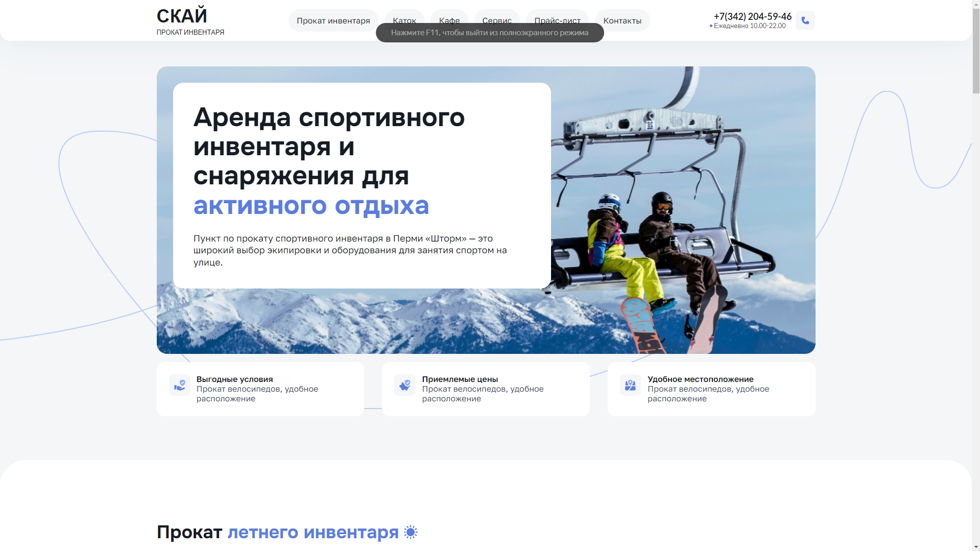Open the Кафе menu item
The image size is (980, 551).
click(x=449, y=20)
